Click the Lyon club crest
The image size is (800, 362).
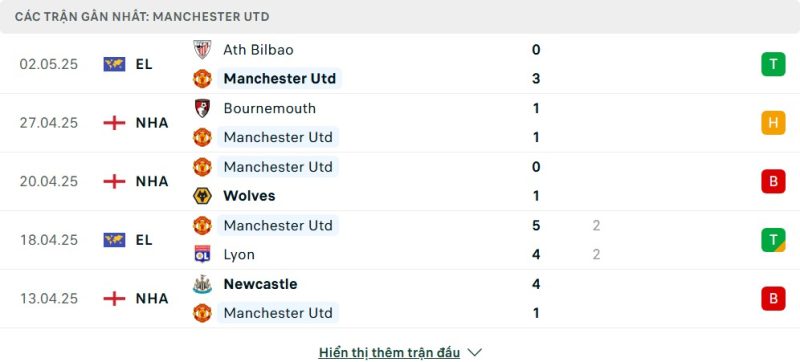[x=202, y=254]
